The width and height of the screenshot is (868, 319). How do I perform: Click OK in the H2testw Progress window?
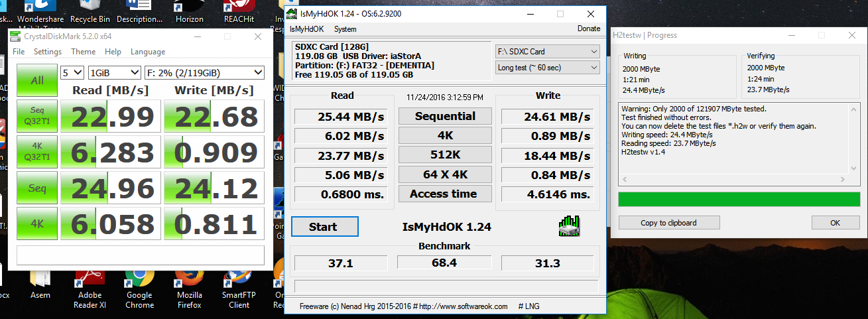(x=835, y=223)
